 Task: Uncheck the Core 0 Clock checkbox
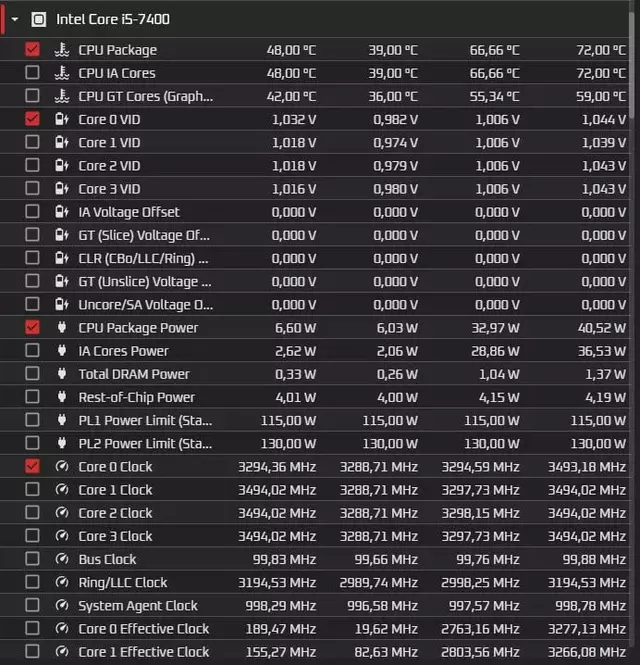point(32,466)
